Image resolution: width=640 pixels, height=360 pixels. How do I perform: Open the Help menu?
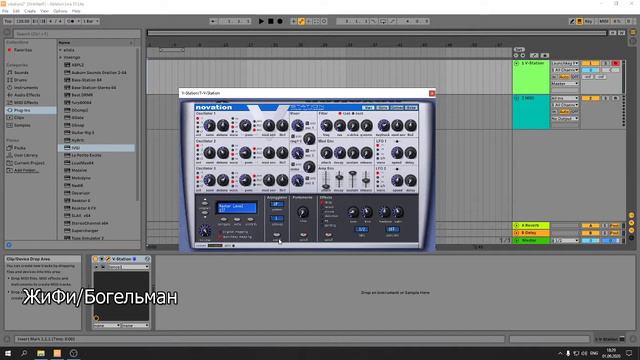point(76,11)
